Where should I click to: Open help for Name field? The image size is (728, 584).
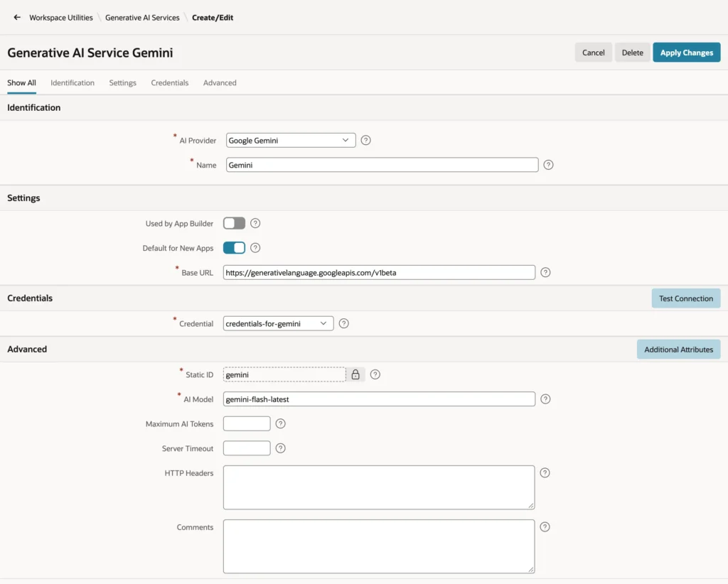[x=548, y=165]
